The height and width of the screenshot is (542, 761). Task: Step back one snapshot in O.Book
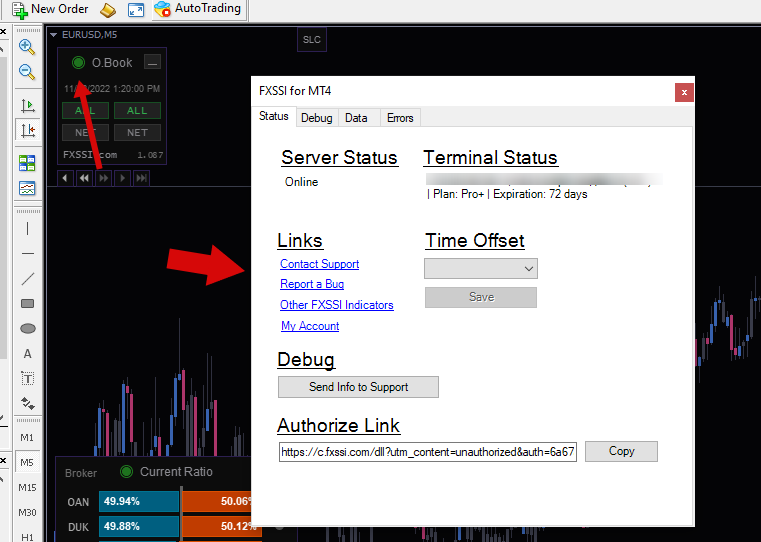[x=65, y=179]
